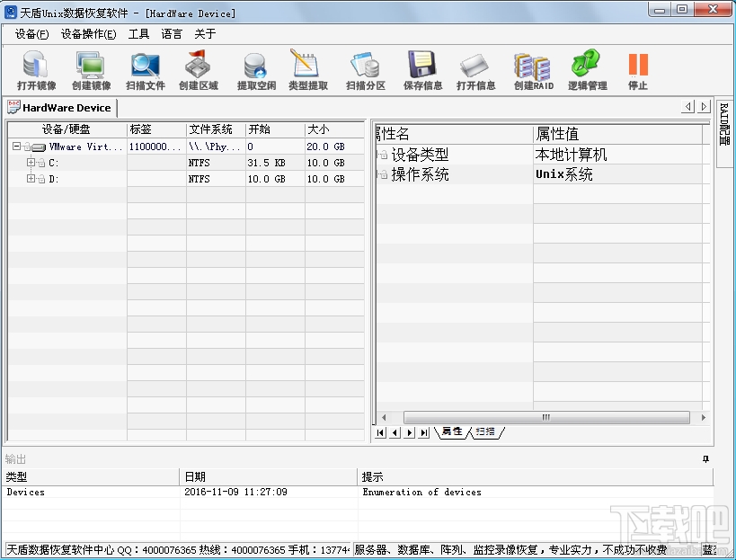Expand the C: partition node
Image resolution: width=736 pixels, height=560 pixels.
[x=31, y=163]
